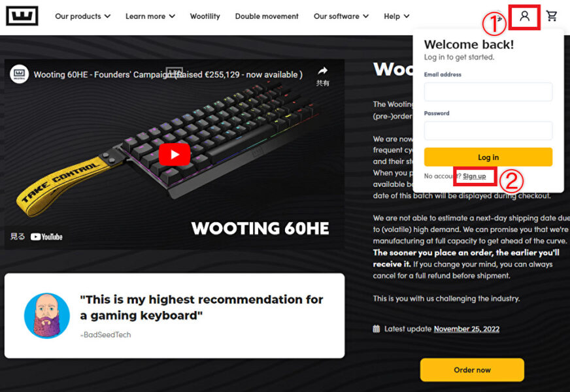
Task: Click the YouTube logo on video
Action: 46,237
